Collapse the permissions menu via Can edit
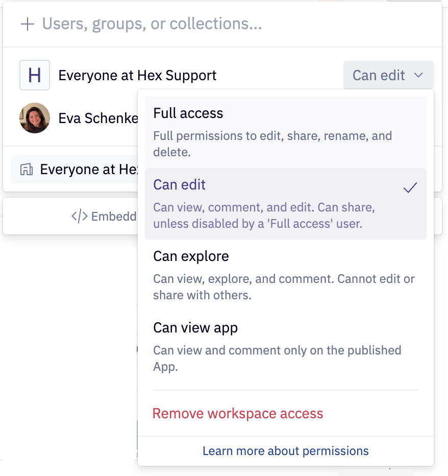Image resolution: width=448 pixels, height=476 pixels. tap(388, 75)
